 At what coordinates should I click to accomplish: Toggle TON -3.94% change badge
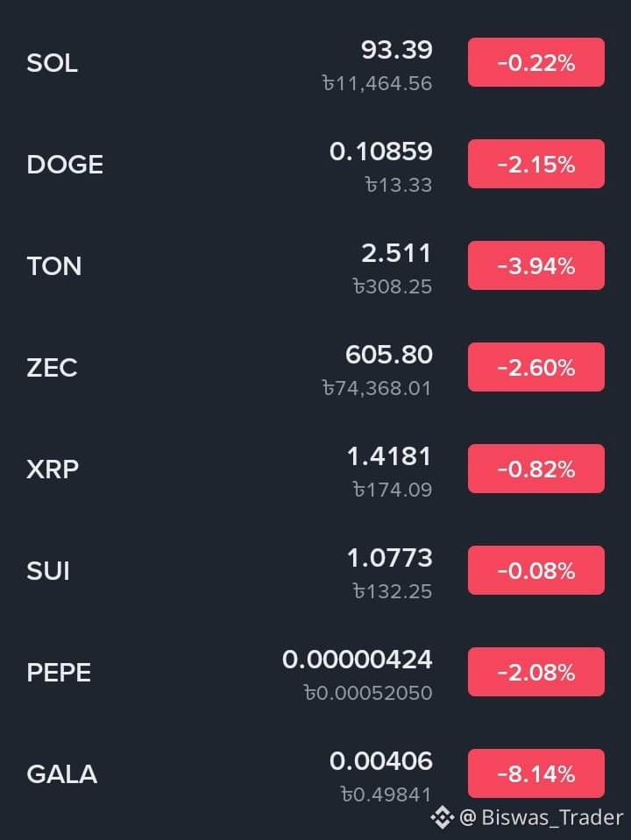pos(536,265)
